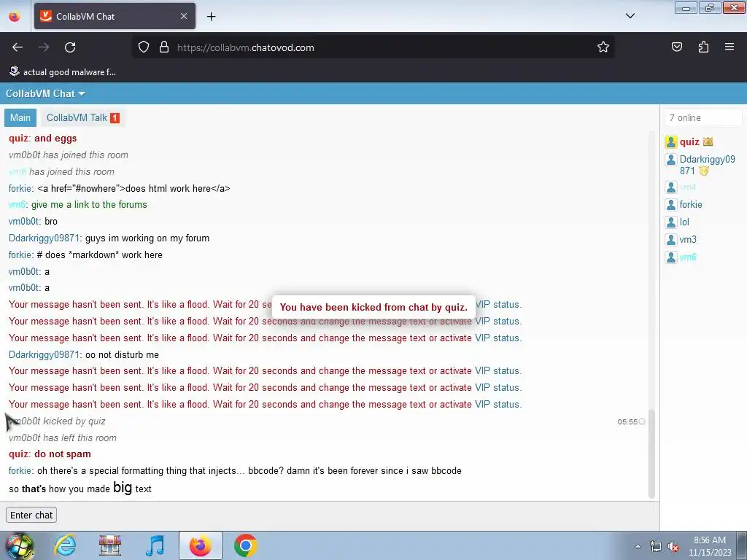
Task: Click the 05:55 message timestamp
Action: [627, 422]
